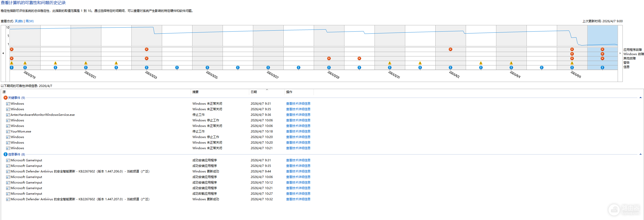
Task: Collapse the 关键事件 (9) group arrow
Action: point(640,98)
